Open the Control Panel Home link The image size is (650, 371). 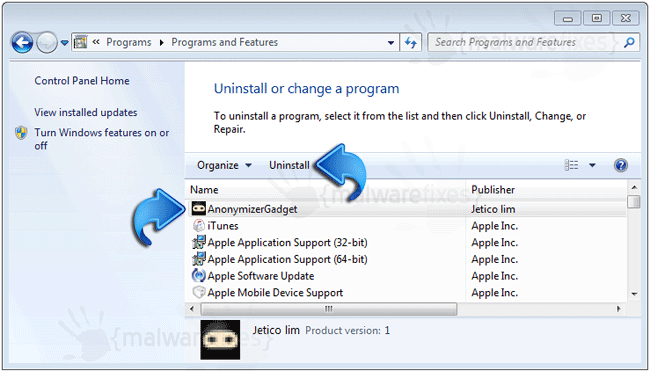(82, 81)
